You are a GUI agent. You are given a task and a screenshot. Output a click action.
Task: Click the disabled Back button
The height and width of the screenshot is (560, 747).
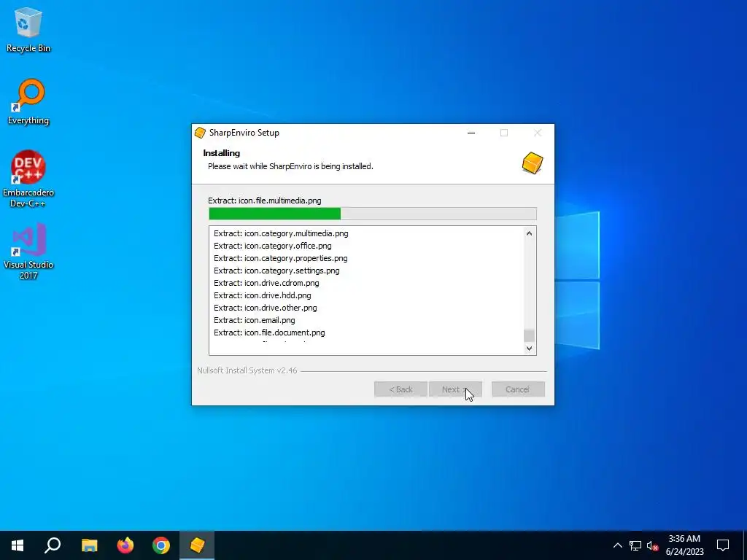point(400,389)
